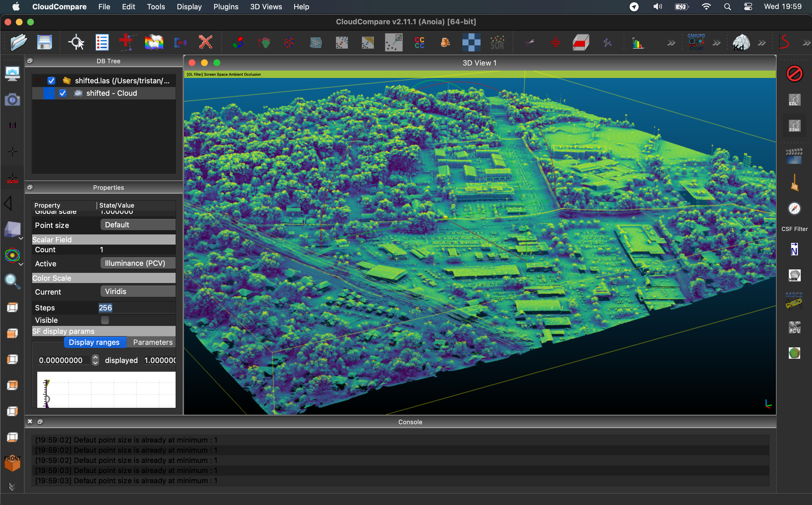This screenshot has height=505, width=812.
Task: Uncheck the shifted.las file checkbox
Action: tap(51, 80)
